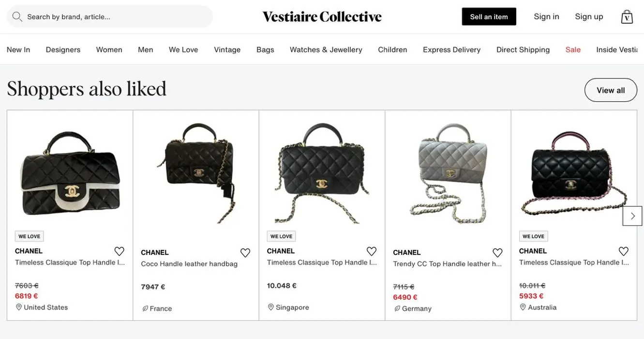This screenshot has height=339, width=644.
Task: Open the grey Trendy CC bag thumbnail
Action: point(448,172)
